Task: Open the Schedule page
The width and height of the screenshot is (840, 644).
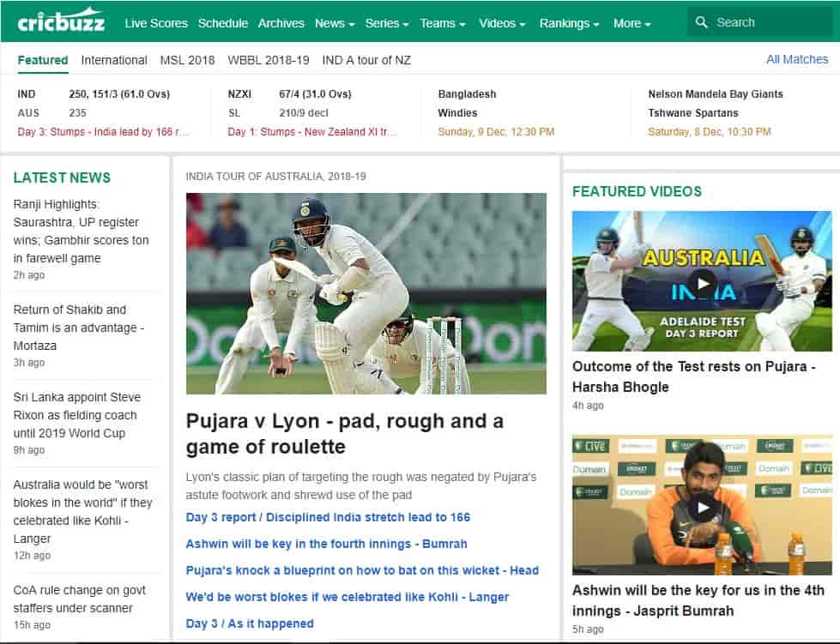Action: coord(223,23)
